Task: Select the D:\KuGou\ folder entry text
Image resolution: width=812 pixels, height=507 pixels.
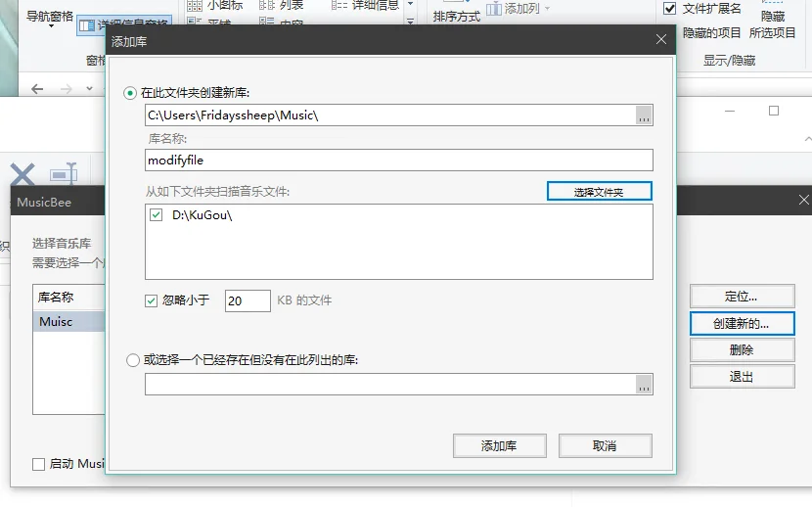Action: pos(202,215)
